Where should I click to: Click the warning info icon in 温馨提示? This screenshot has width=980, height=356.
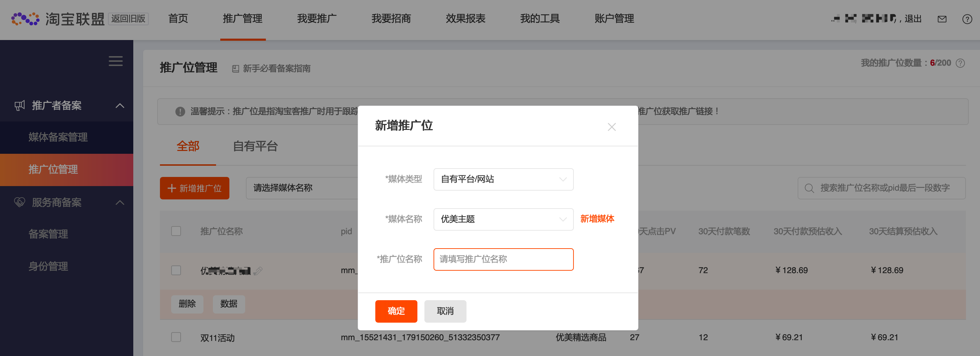tap(180, 112)
